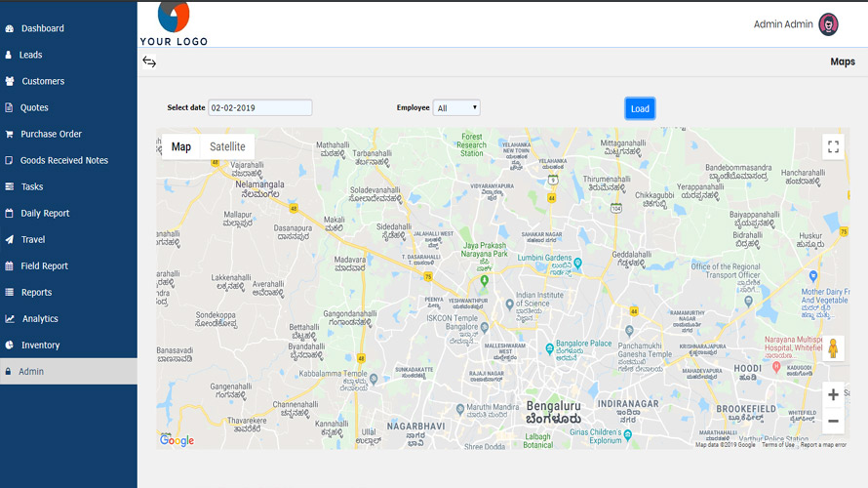This screenshot has height=488, width=868.
Task: Switch to Satellite view tab
Action: [227, 146]
